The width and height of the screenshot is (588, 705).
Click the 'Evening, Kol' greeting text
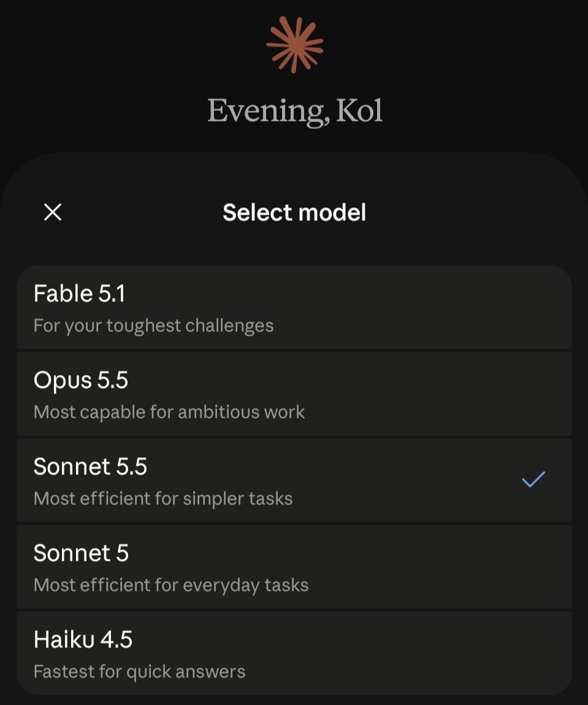[x=295, y=111]
